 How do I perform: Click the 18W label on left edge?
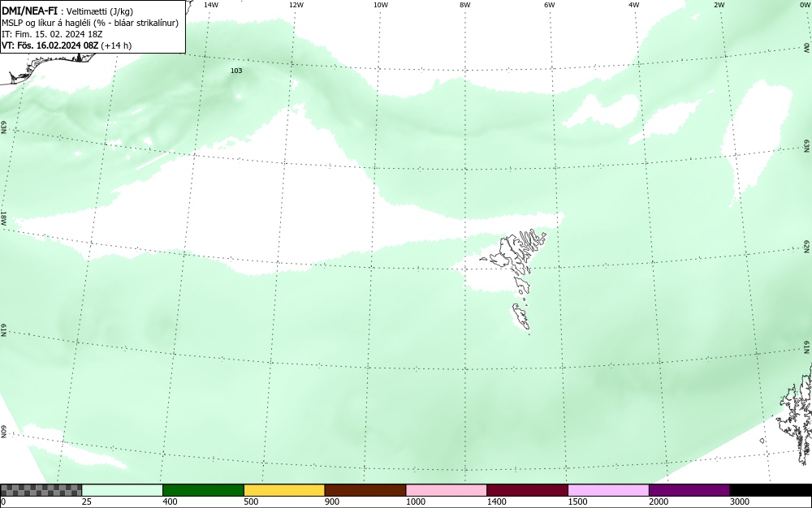(x=3, y=217)
